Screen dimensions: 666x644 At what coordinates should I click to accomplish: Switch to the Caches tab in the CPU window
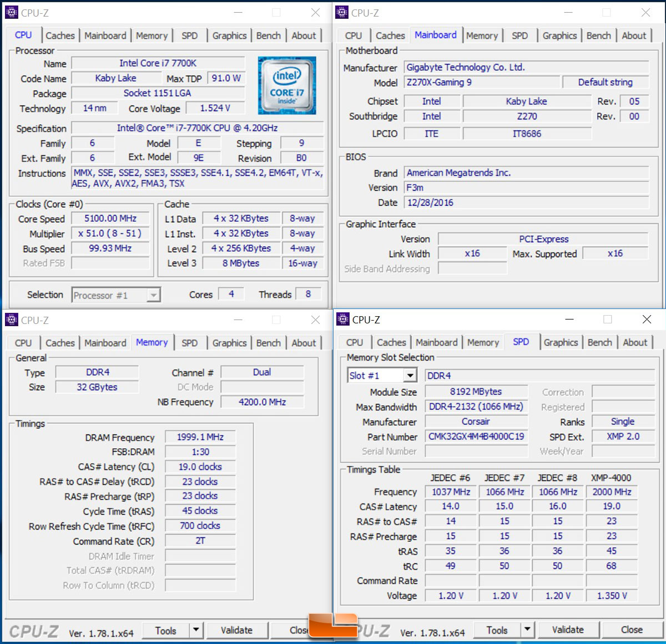coord(60,36)
